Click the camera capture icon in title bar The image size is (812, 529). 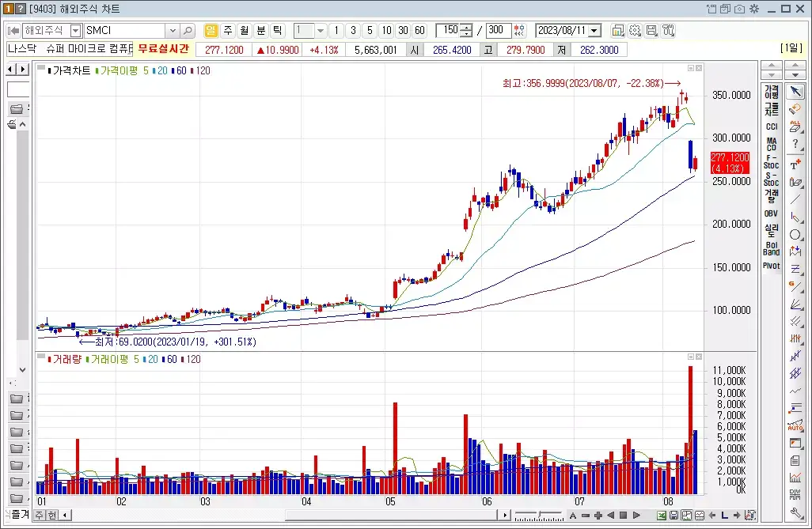(x=739, y=9)
